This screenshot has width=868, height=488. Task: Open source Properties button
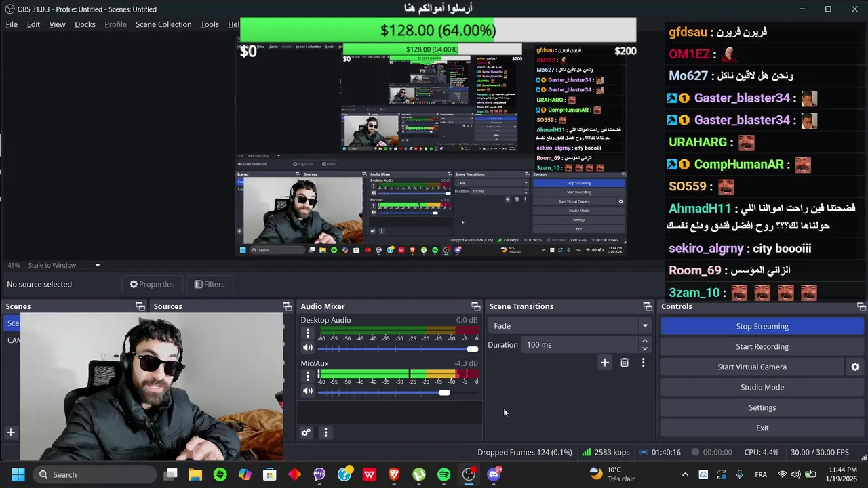click(152, 284)
